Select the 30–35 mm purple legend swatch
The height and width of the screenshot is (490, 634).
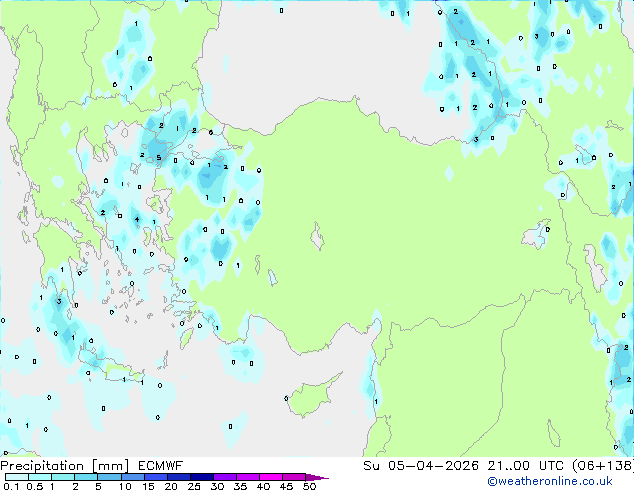(x=225, y=477)
